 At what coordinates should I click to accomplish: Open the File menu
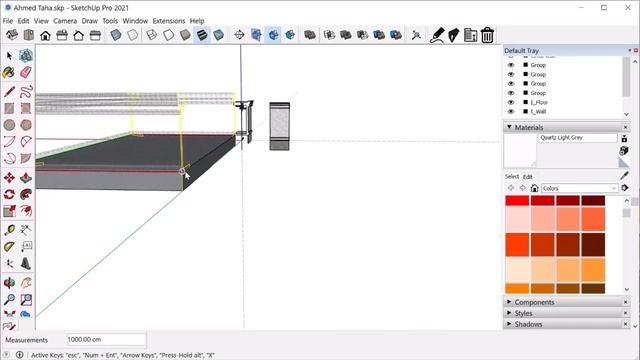8,21
